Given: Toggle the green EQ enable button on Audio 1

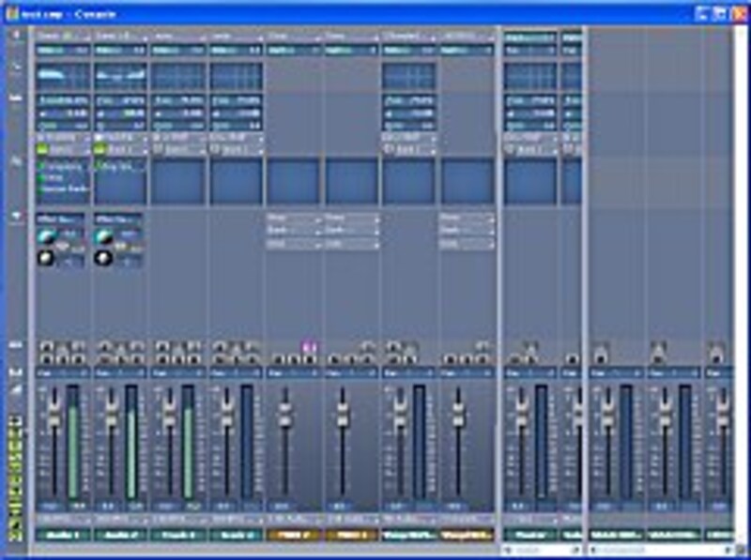Looking at the screenshot, I should pos(42,150).
